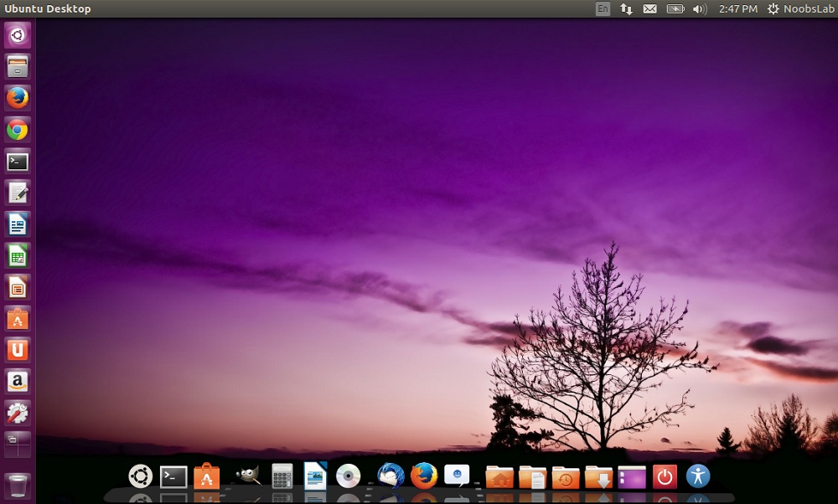Open LibreOffice Writer in the launcher
Screen dimensions: 838x504
18,224
